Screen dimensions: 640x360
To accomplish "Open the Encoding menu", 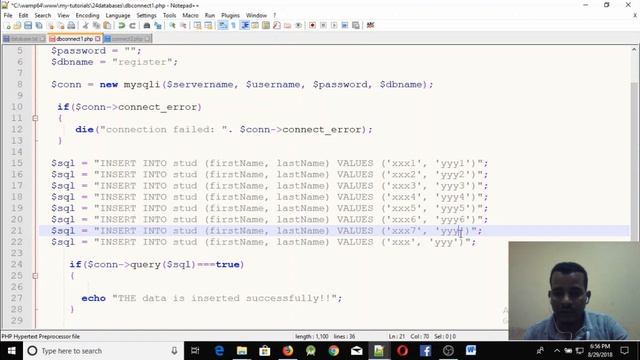I will point(87,16).
